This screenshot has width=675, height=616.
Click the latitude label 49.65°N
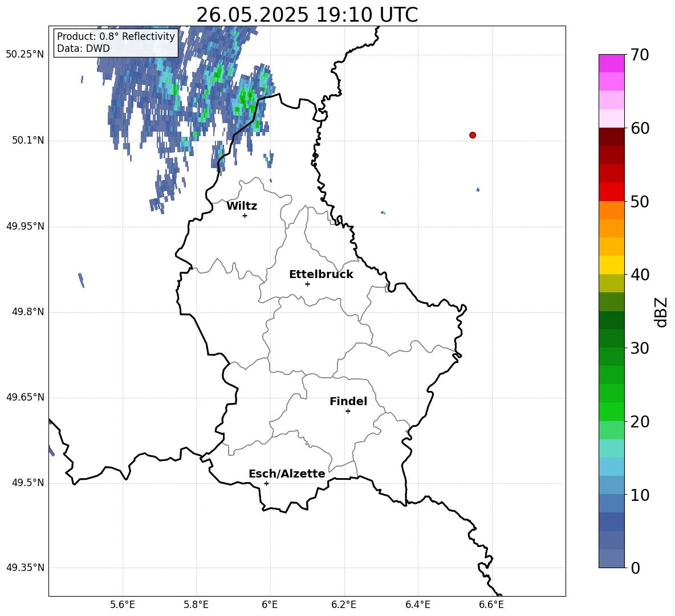coord(25,397)
